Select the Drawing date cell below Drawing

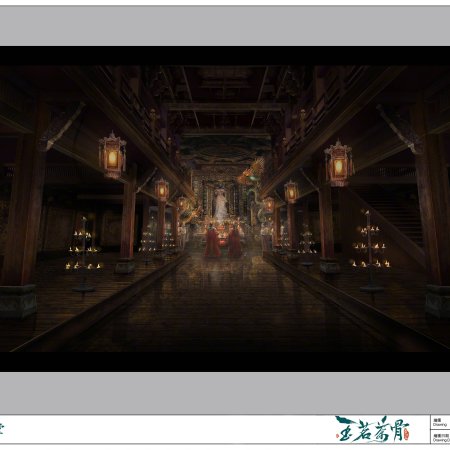440,437
